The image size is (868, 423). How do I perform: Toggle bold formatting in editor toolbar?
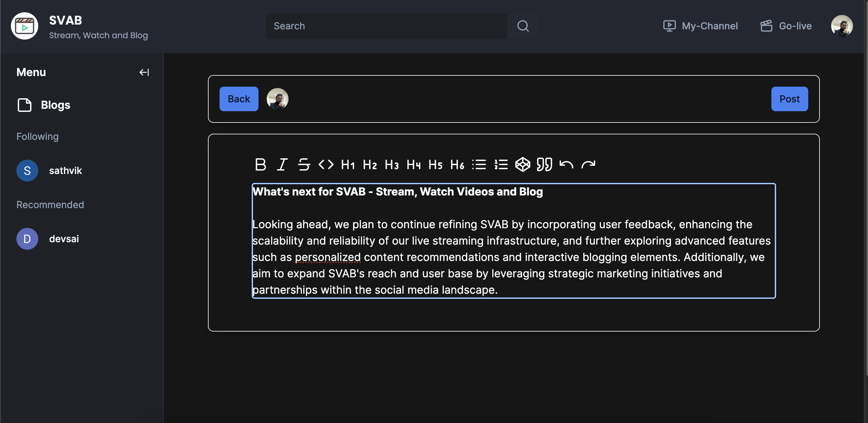[261, 165]
